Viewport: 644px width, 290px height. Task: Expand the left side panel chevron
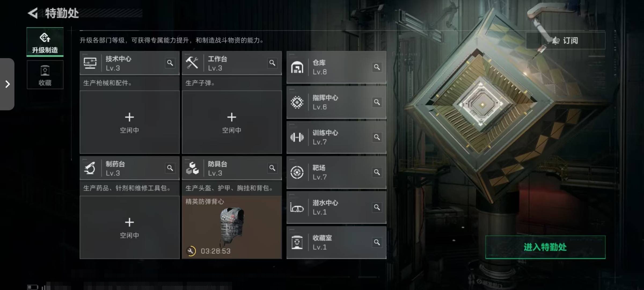click(7, 84)
